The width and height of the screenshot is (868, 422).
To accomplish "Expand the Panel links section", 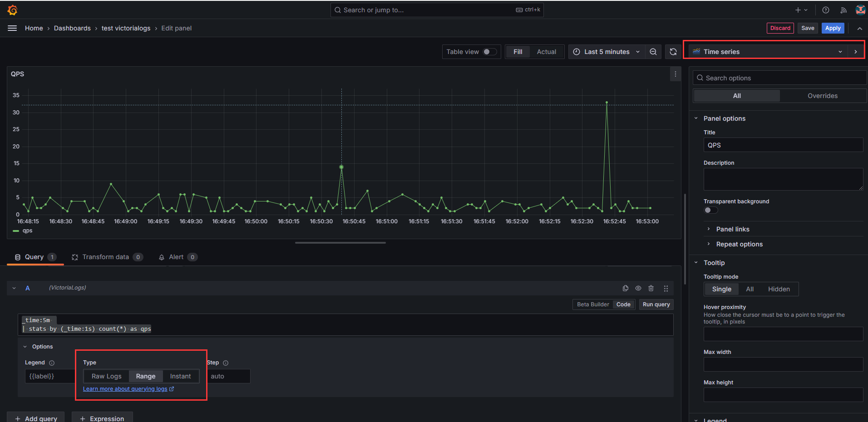I will (x=732, y=229).
